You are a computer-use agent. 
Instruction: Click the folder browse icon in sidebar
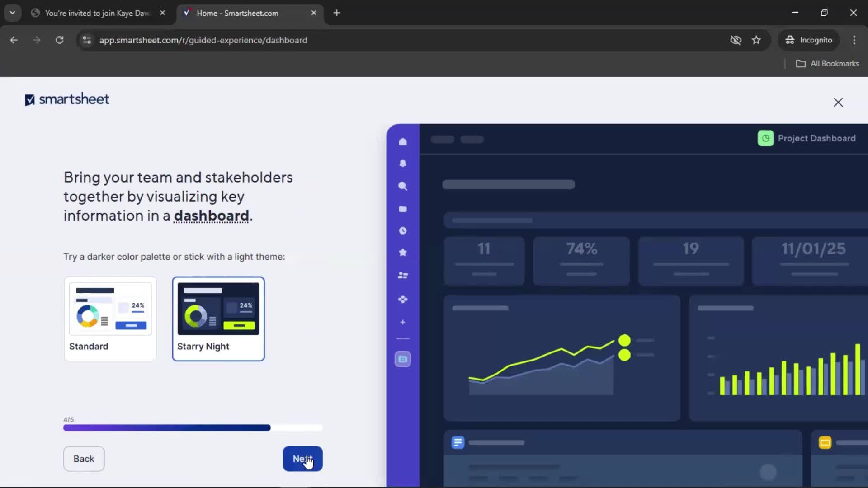tap(403, 209)
